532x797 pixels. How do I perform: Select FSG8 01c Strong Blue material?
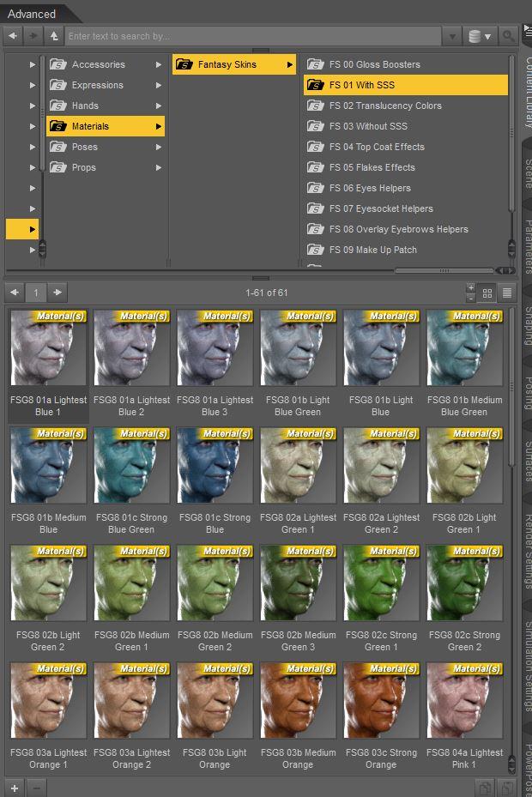[x=215, y=481]
